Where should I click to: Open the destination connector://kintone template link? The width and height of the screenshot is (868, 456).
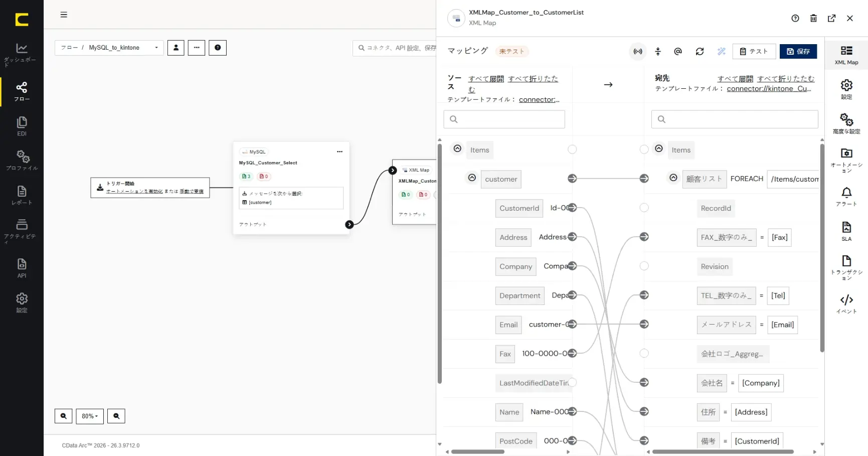[769, 88]
